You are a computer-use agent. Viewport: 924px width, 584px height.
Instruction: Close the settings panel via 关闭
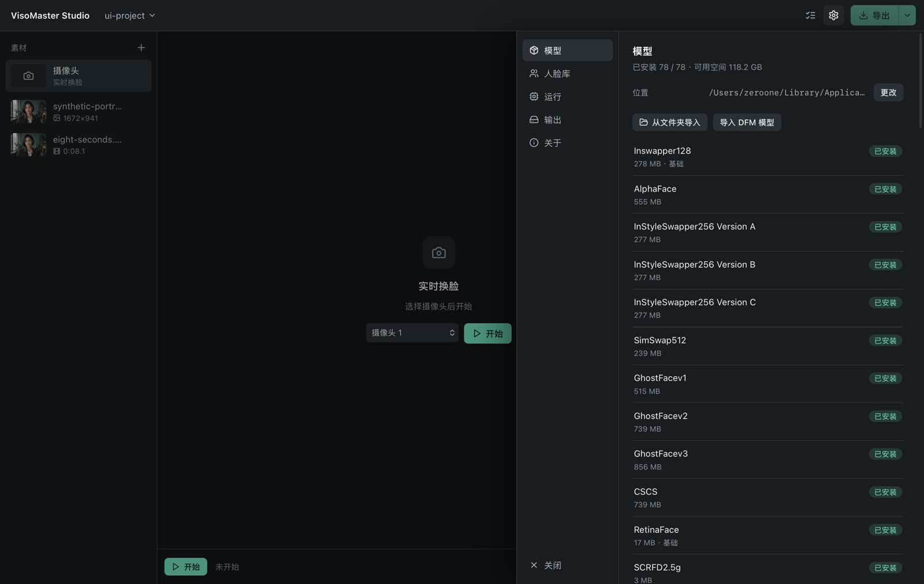(x=546, y=566)
